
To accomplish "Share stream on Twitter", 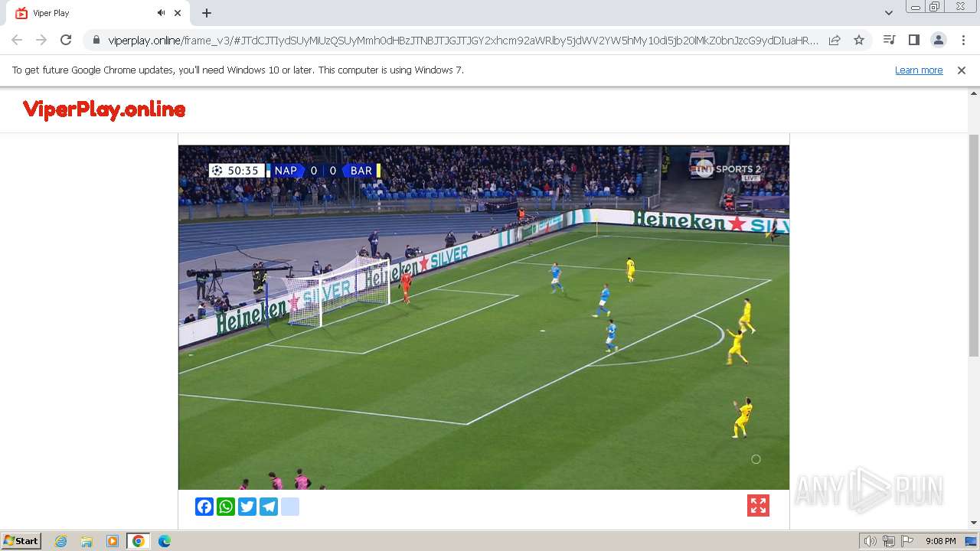I will coord(247,507).
